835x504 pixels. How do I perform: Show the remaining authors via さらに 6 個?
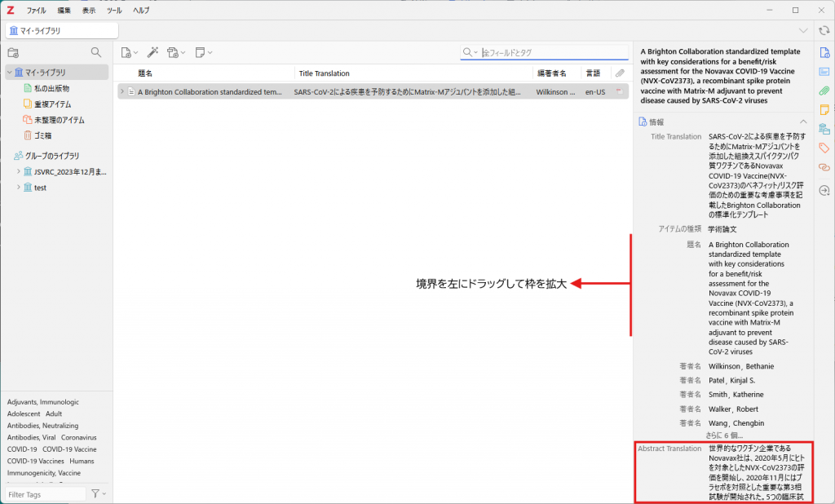point(724,435)
